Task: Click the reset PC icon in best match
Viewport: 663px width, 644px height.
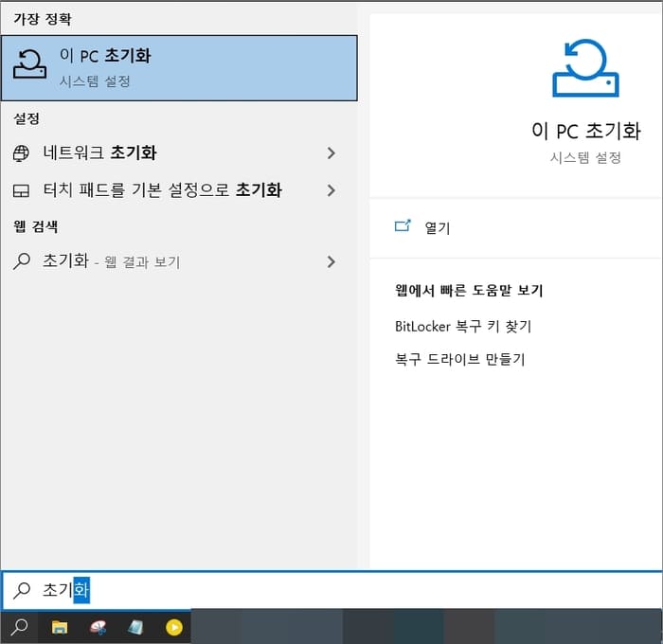Action: click(x=29, y=64)
